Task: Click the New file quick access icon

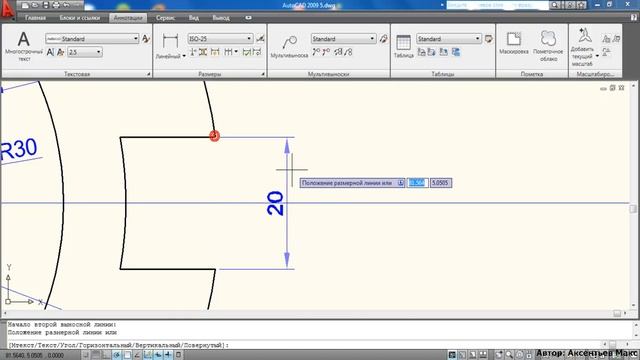Action: tap(25, 5)
